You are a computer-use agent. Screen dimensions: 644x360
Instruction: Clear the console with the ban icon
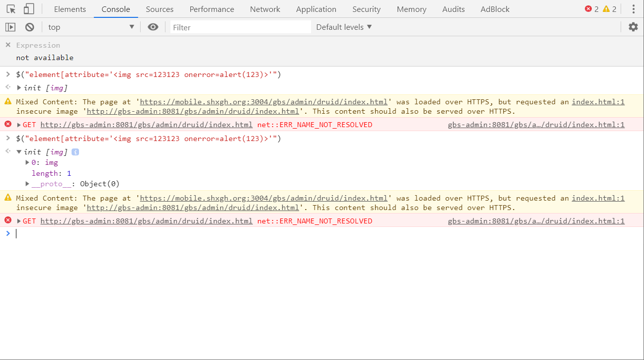pyautogui.click(x=30, y=27)
